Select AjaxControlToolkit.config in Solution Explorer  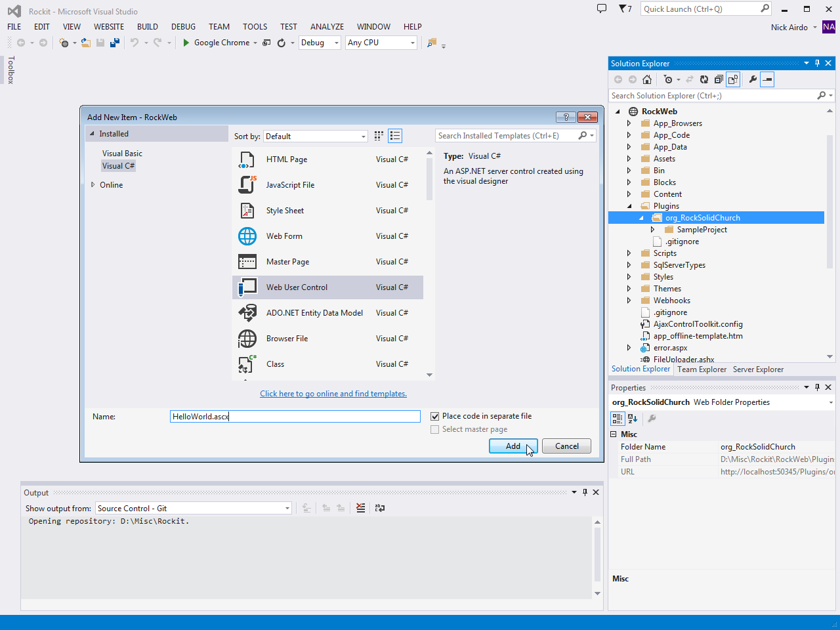(x=698, y=324)
